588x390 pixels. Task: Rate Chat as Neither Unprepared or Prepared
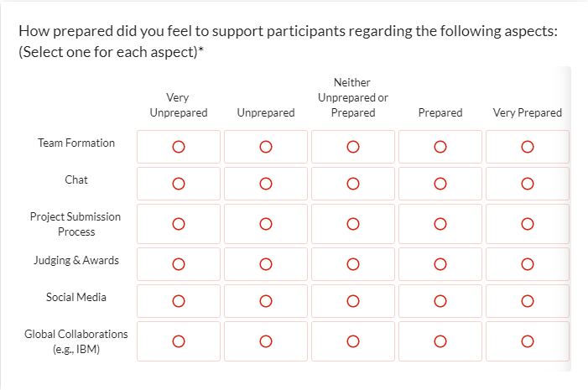(352, 184)
